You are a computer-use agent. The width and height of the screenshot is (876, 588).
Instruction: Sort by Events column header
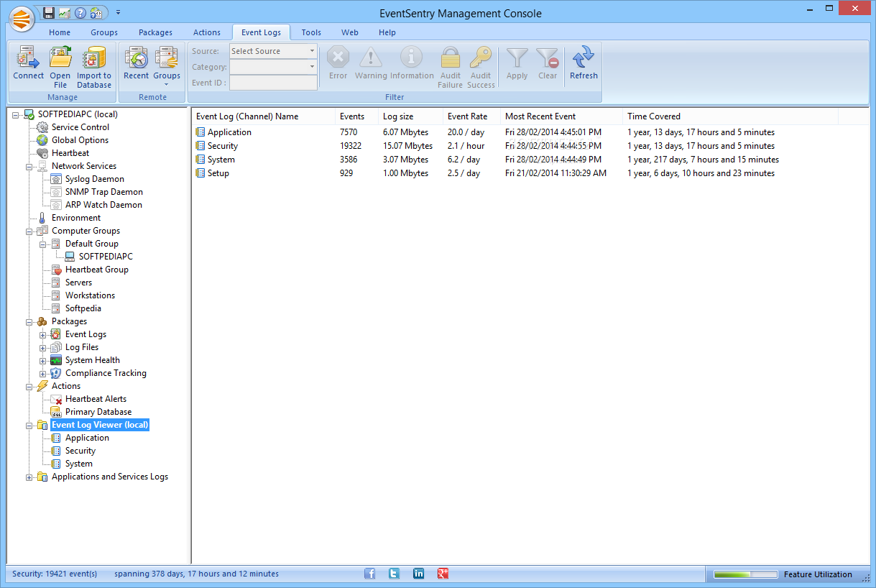click(x=356, y=116)
